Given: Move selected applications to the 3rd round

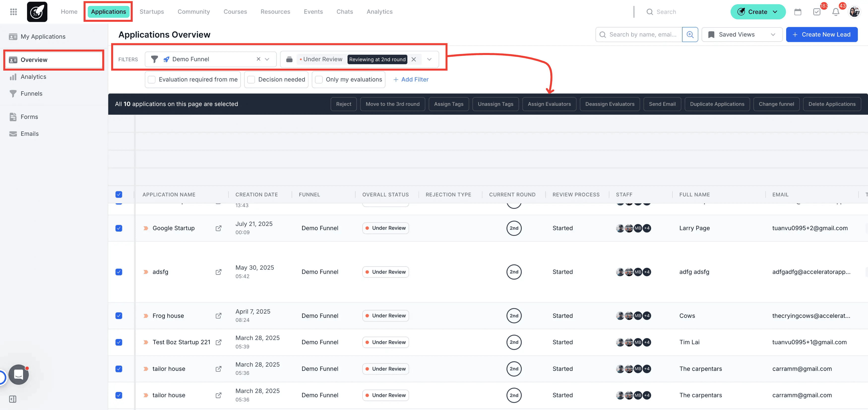Looking at the screenshot, I should click(x=393, y=104).
